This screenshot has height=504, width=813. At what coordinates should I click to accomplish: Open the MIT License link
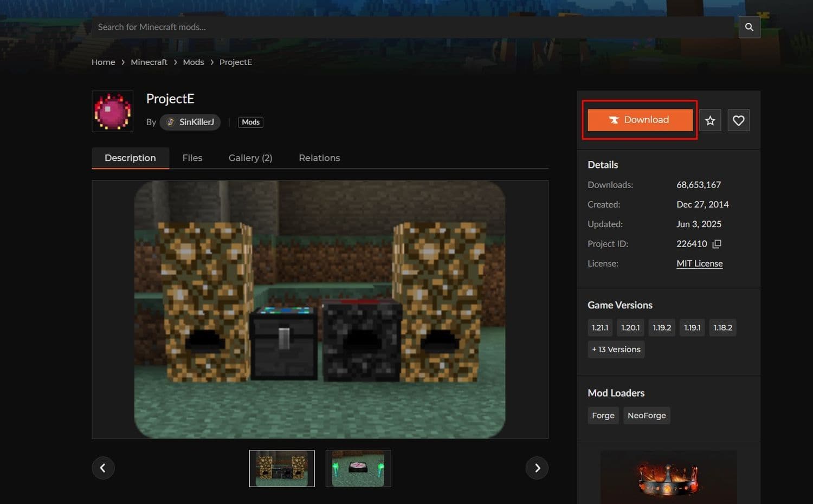coord(699,263)
